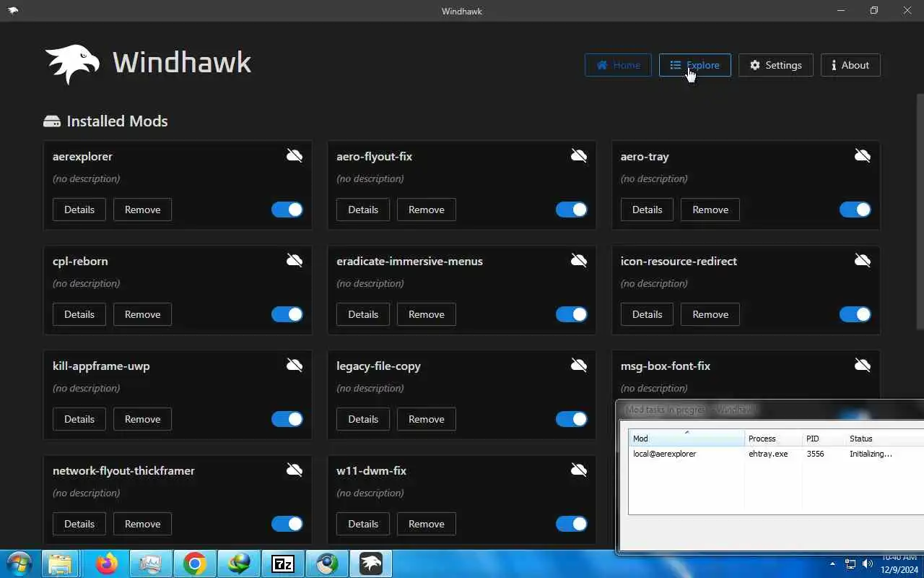Sort tasks by the PID column header
This screenshot has height=578, width=924.
[x=824, y=439]
